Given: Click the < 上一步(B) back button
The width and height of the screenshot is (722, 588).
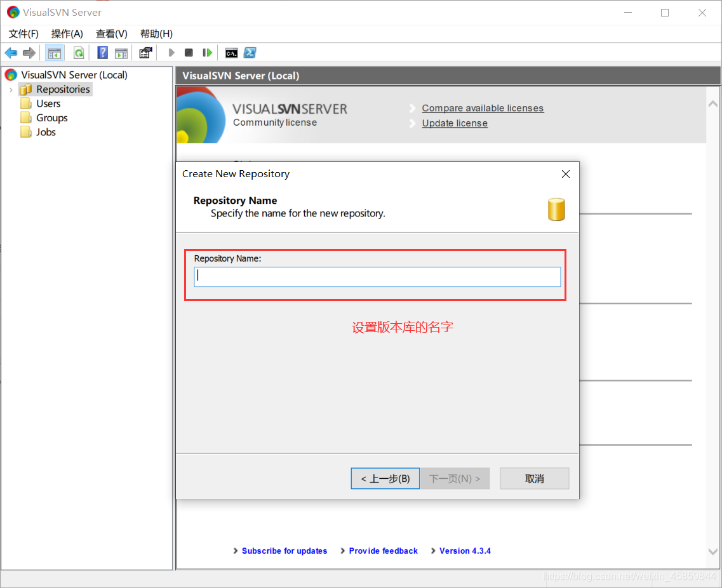Looking at the screenshot, I should tap(385, 478).
